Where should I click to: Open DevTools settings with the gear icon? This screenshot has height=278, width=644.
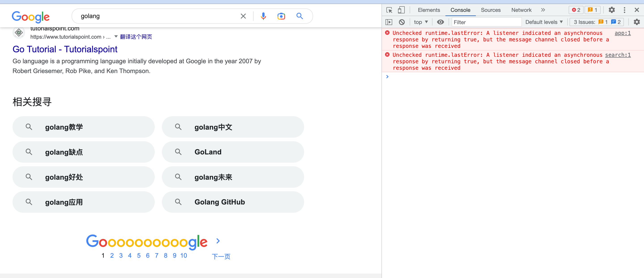612,10
